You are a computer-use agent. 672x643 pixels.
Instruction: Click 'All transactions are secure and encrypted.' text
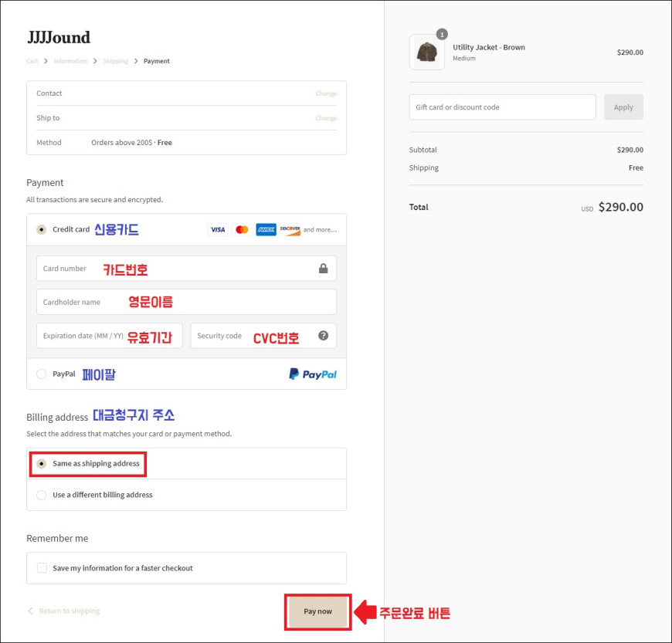[94, 200]
